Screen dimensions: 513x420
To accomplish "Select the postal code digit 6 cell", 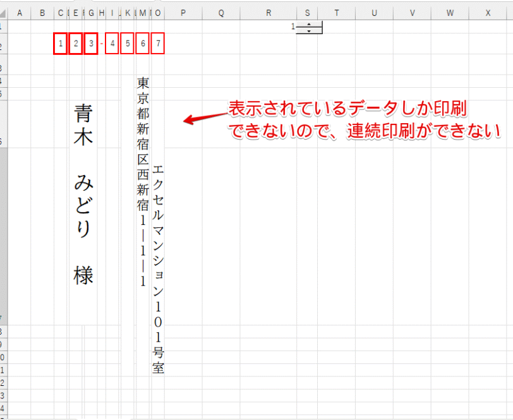I will pyautogui.click(x=143, y=42).
